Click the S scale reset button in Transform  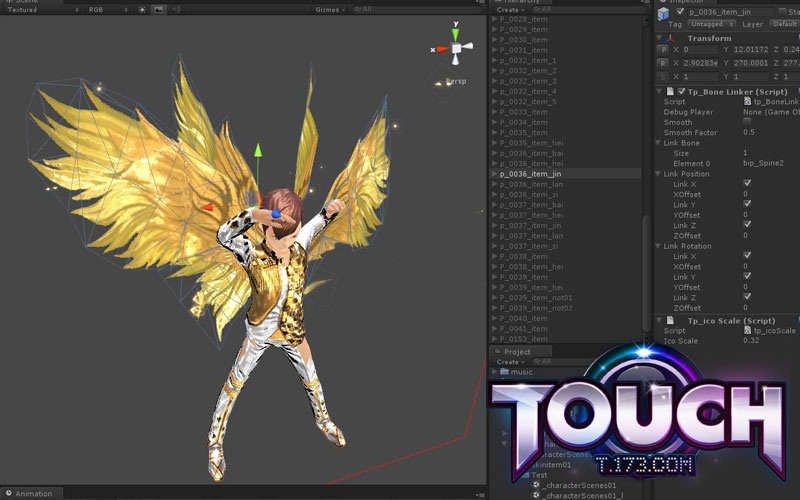663,77
